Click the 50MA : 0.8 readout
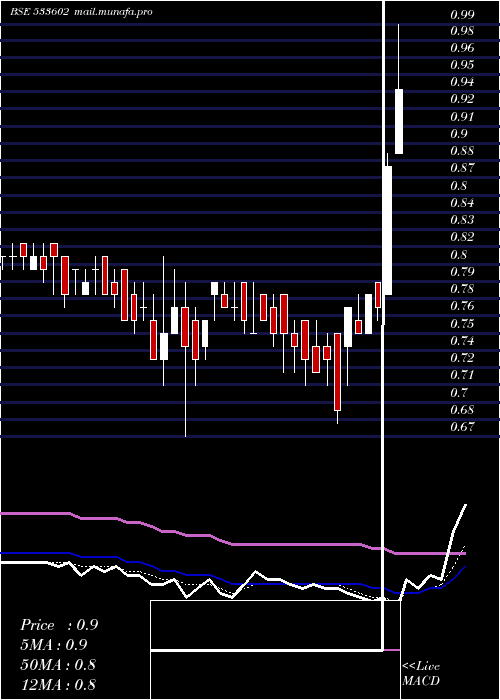Viewport: 500px width, 700px height. (58, 664)
